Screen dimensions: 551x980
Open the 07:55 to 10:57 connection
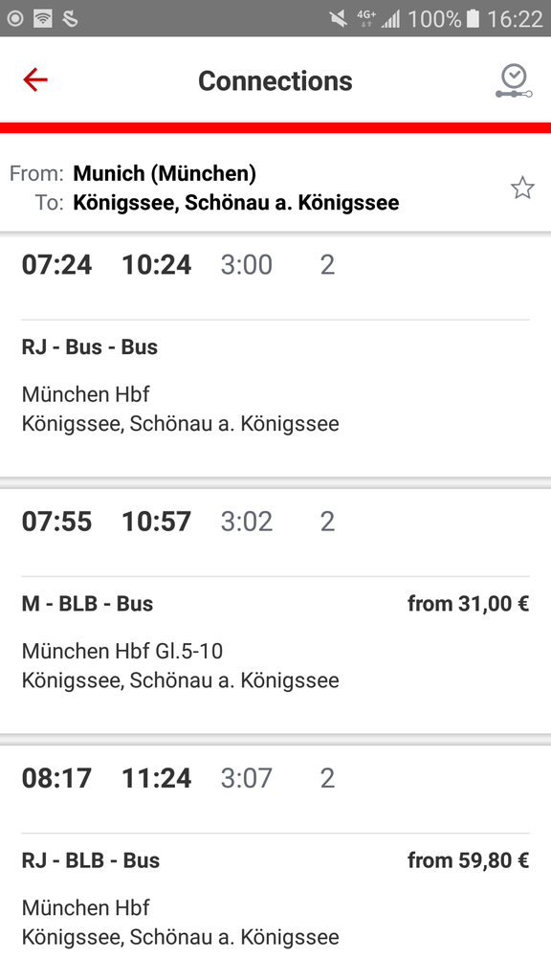(x=275, y=611)
